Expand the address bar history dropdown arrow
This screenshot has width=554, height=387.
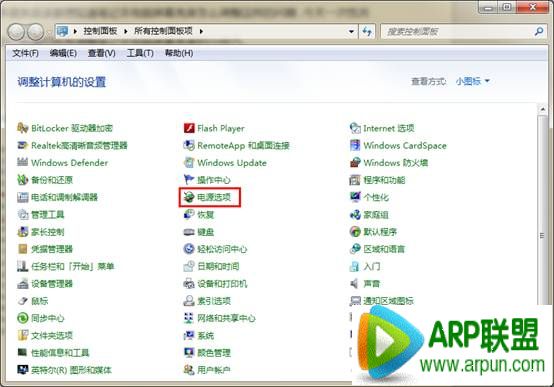[x=351, y=31]
